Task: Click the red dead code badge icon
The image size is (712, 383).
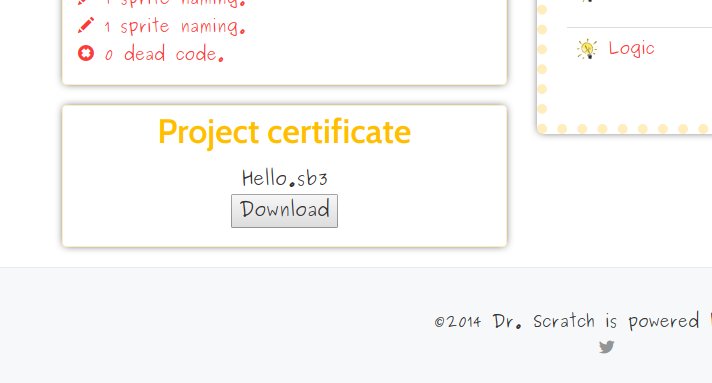Action: pyautogui.click(x=86, y=53)
